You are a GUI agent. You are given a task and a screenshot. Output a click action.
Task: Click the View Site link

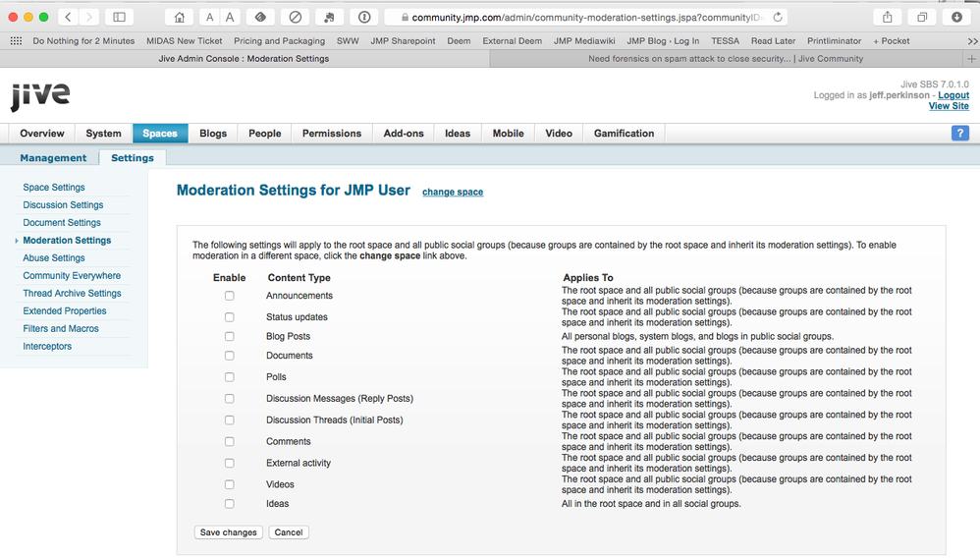pos(949,106)
